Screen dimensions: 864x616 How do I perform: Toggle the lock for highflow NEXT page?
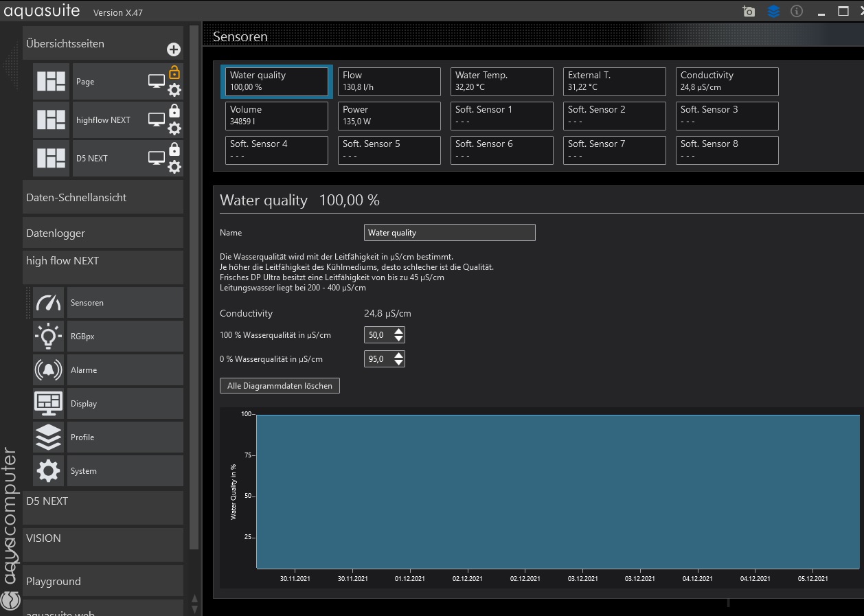[x=174, y=111]
